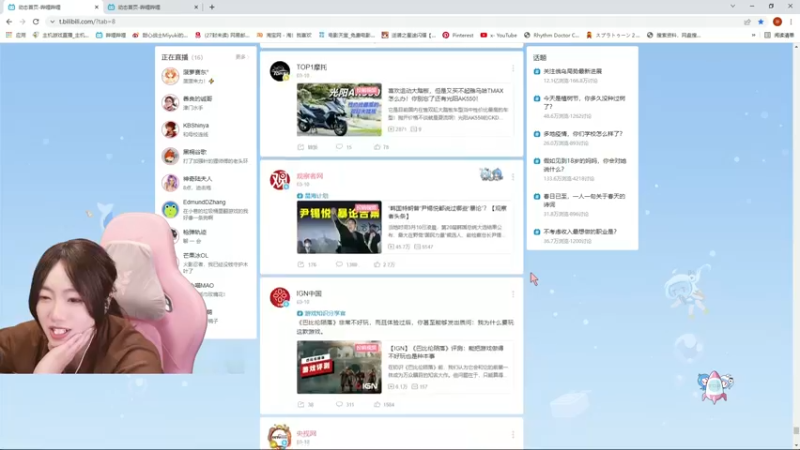Open the 春日已至 topic
This screenshot has width=800, height=450.
pyautogui.click(x=584, y=200)
